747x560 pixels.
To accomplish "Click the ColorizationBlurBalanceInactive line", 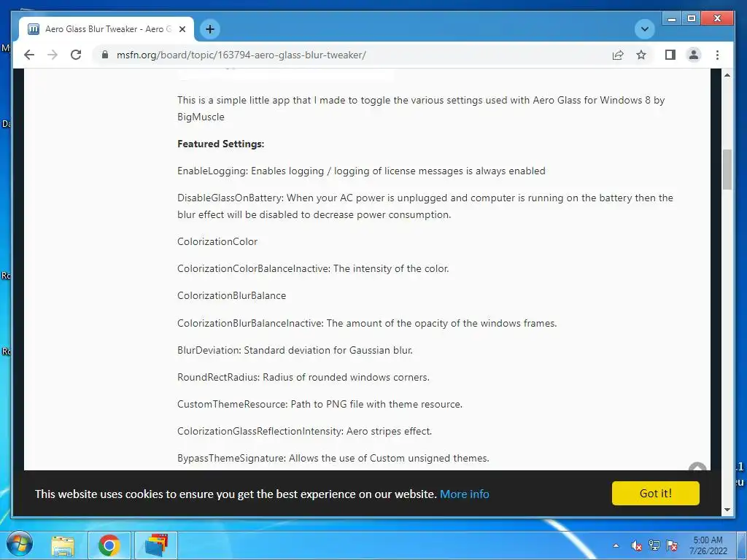I will click(367, 323).
